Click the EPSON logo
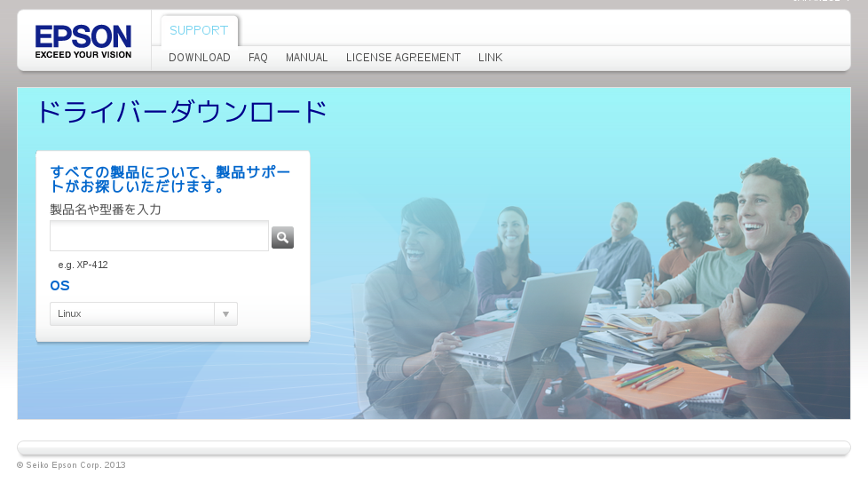This screenshot has height=491, width=868. click(x=83, y=42)
